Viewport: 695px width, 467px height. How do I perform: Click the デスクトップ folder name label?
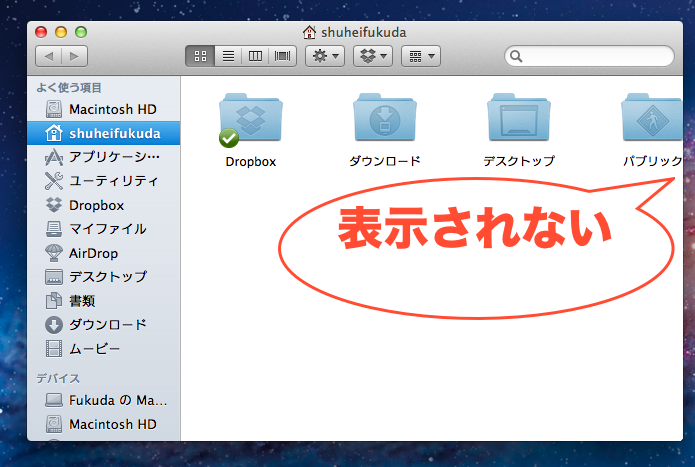[x=519, y=161]
